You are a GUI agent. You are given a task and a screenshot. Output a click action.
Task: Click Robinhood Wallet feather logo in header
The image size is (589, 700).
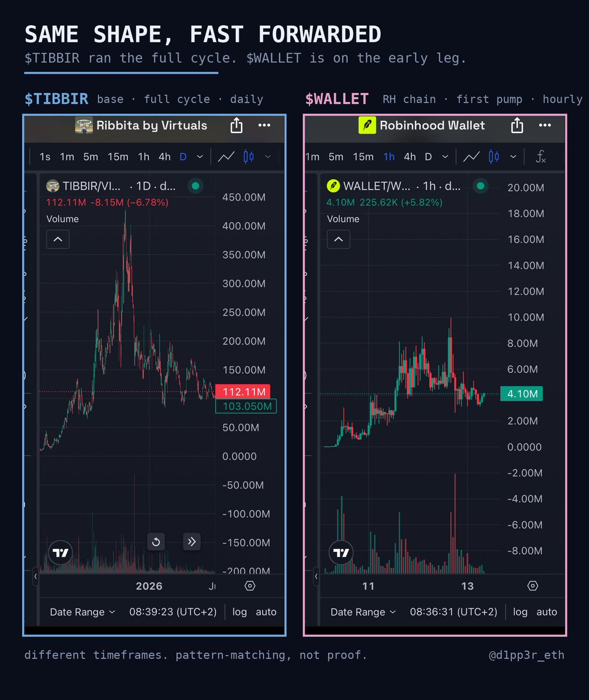pyautogui.click(x=367, y=125)
